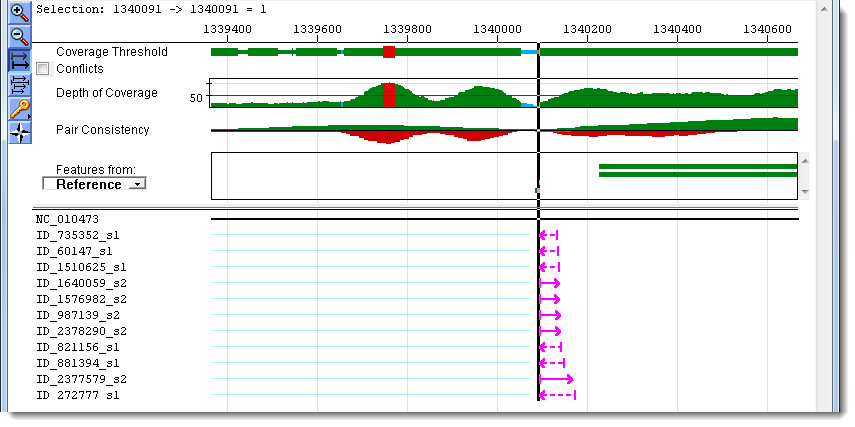Click the zoom in magnifier icon
The image size is (855, 427).
point(20,12)
